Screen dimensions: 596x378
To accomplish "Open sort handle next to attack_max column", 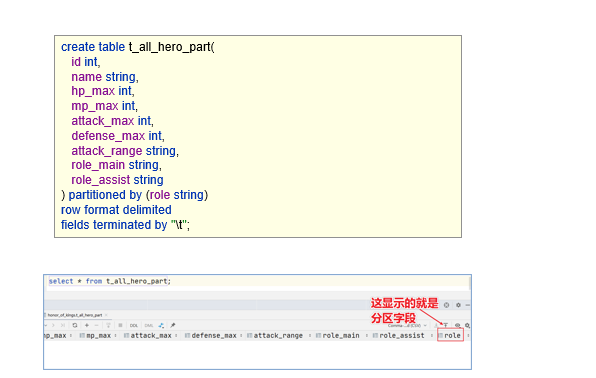I will click(176, 335).
